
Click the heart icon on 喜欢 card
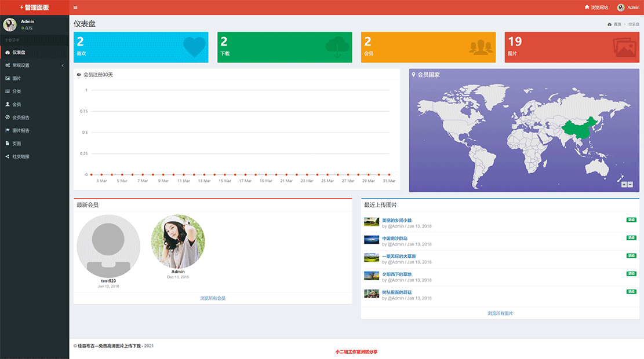pos(194,47)
